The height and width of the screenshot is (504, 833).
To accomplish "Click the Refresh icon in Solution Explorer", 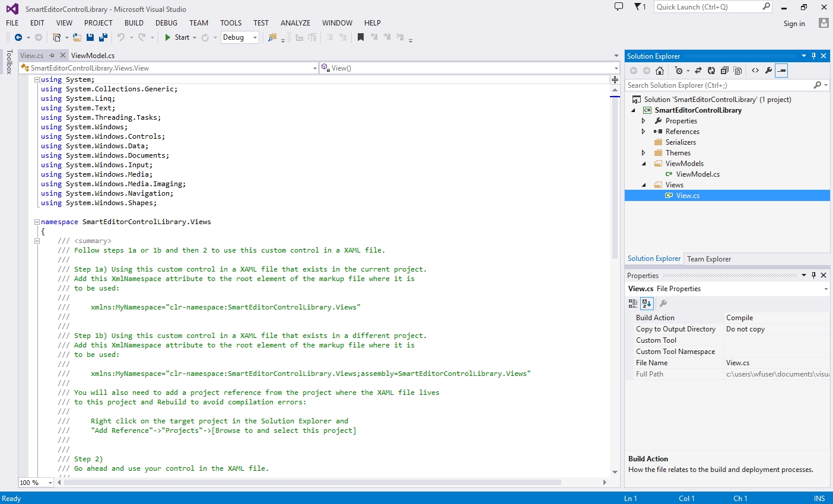I will click(x=711, y=71).
